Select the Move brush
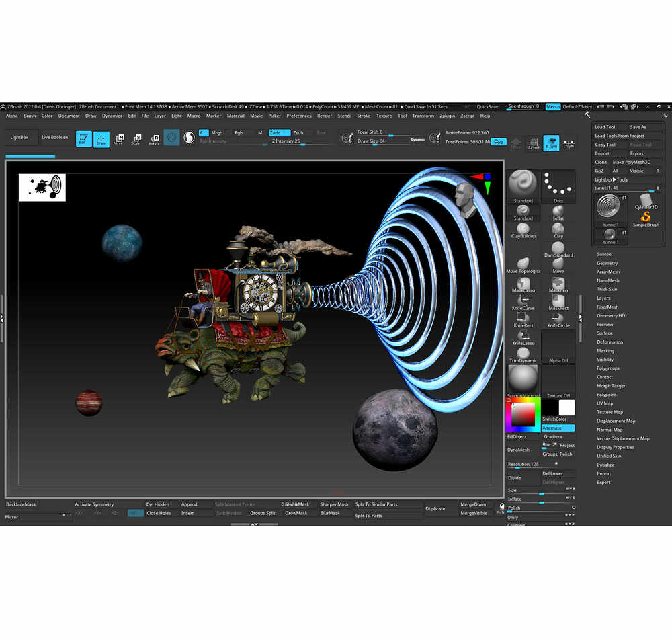 coord(558,266)
